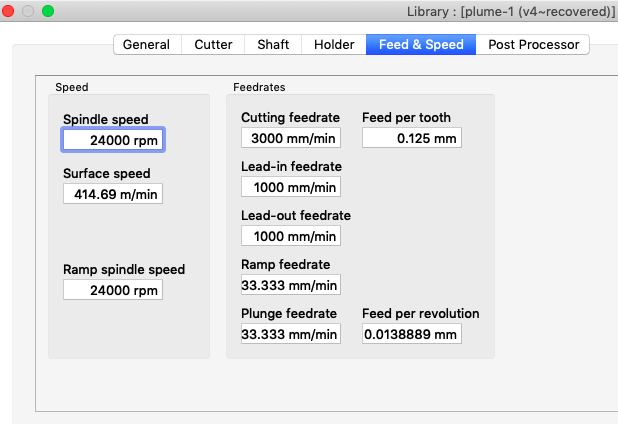Edit the Surface speed value

[113, 194]
